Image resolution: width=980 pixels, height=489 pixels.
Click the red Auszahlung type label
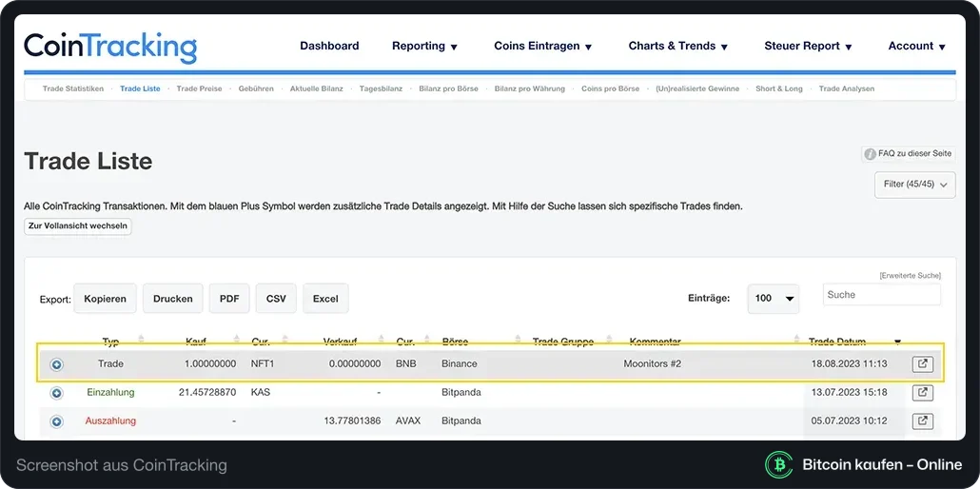110,421
